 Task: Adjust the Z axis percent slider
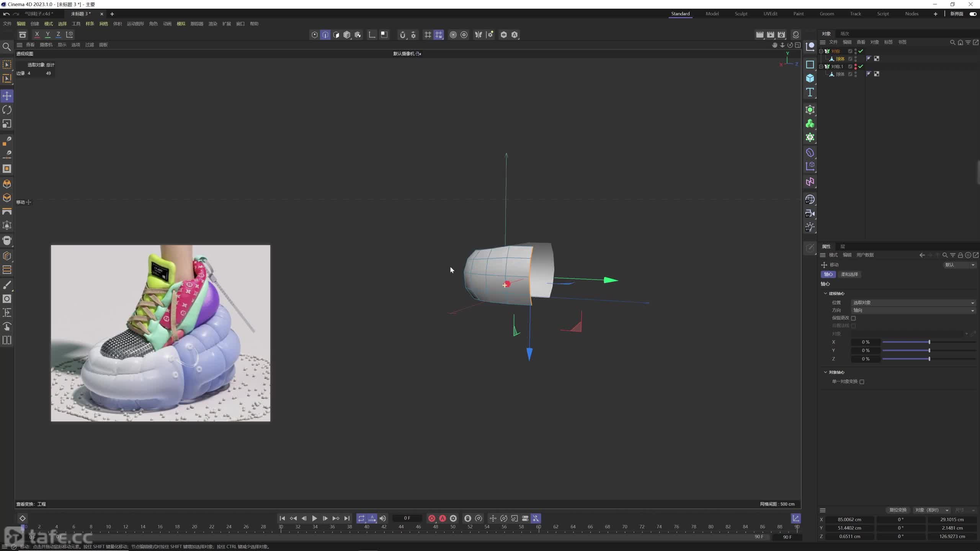point(929,359)
